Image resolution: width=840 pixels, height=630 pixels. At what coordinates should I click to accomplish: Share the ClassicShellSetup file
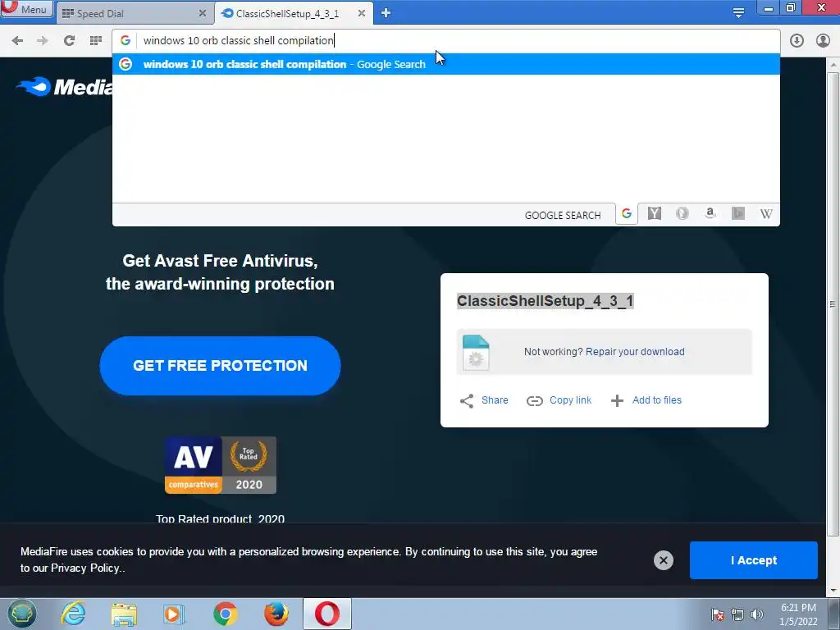tap(484, 400)
